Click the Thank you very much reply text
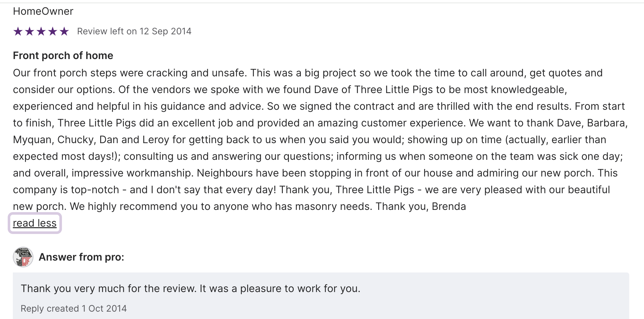 tap(190, 289)
